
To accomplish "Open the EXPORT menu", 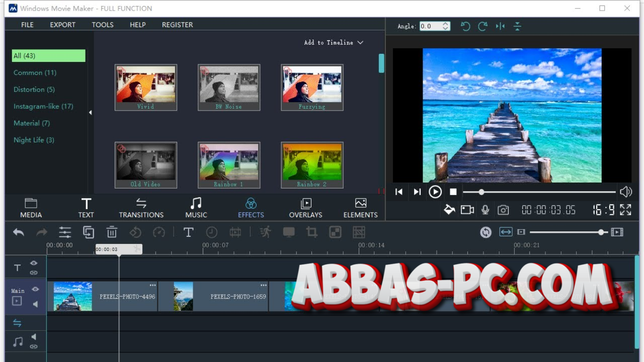I will coord(62,25).
